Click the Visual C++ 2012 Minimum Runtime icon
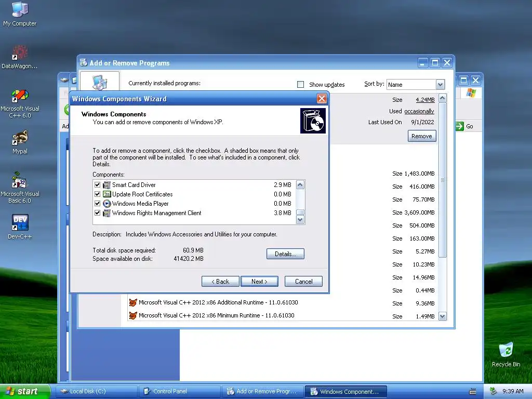This screenshot has width=532, height=399. 133,315
